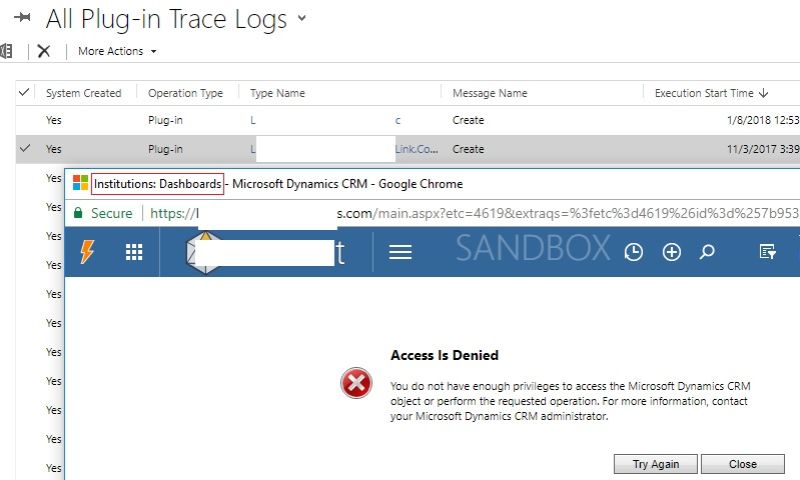800x480 pixels.
Task: Click the 11/3/2017 3:39 execution time cell
Action: [x=763, y=149]
